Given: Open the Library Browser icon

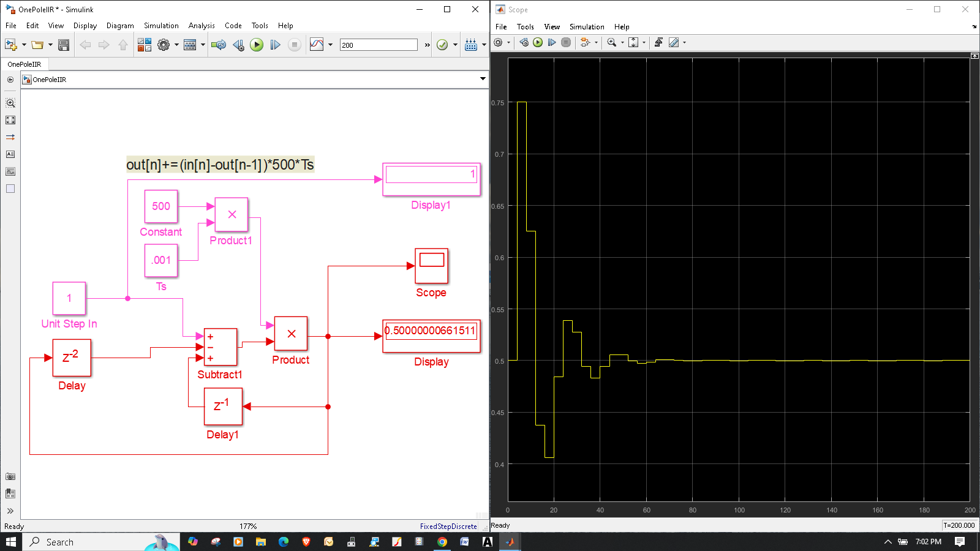Looking at the screenshot, I should (x=145, y=45).
